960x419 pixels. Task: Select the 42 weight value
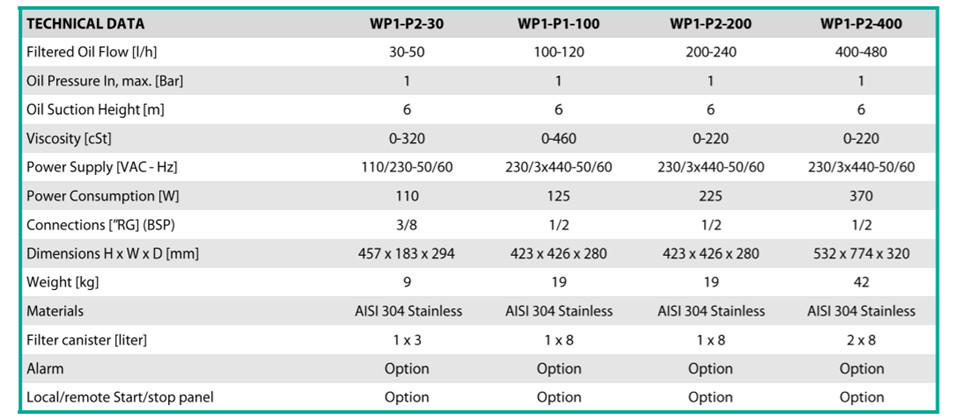click(x=861, y=282)
